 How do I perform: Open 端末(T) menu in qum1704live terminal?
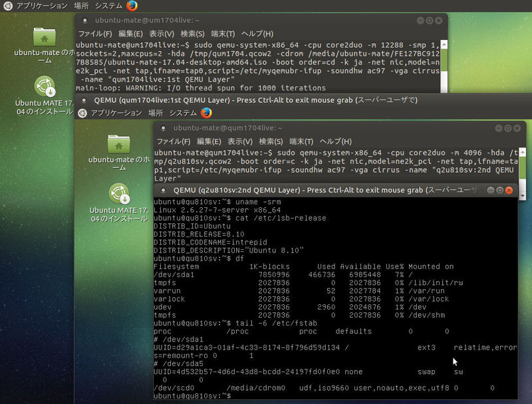point(301,142)
